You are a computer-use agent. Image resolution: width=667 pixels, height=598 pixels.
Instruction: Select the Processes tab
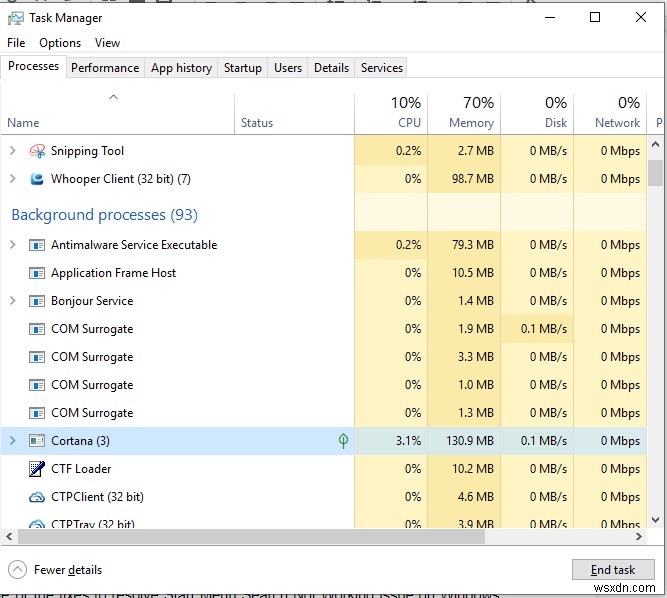coord(33,66)
